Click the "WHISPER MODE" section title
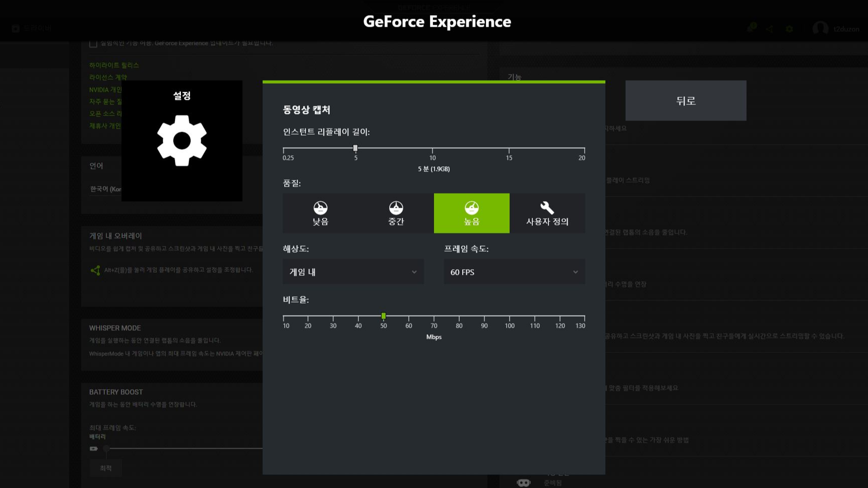This screenshot has width=868, height=488. click(x=115, y=328)
